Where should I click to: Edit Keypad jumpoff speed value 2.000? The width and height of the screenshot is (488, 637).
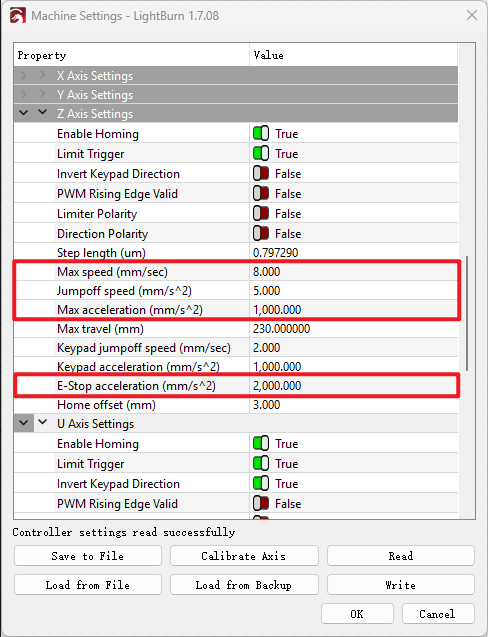click(267, 348)
